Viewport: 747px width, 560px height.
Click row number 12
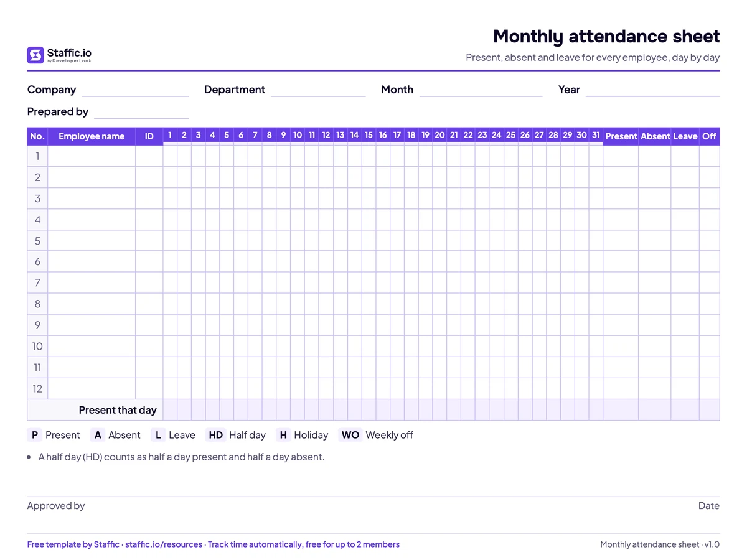click(37, 389)
